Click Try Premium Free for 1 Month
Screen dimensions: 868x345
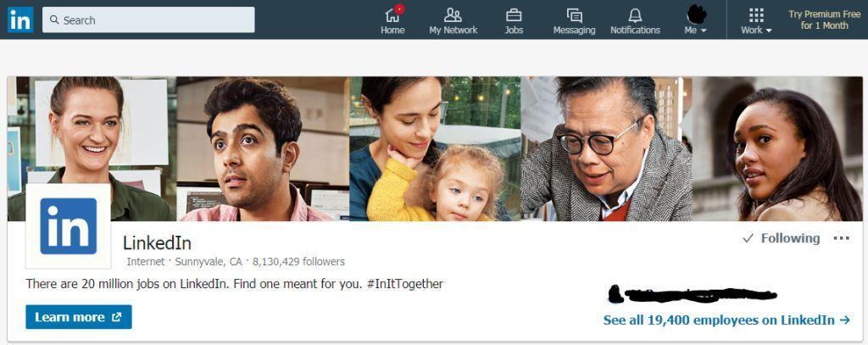coord(824,20)
